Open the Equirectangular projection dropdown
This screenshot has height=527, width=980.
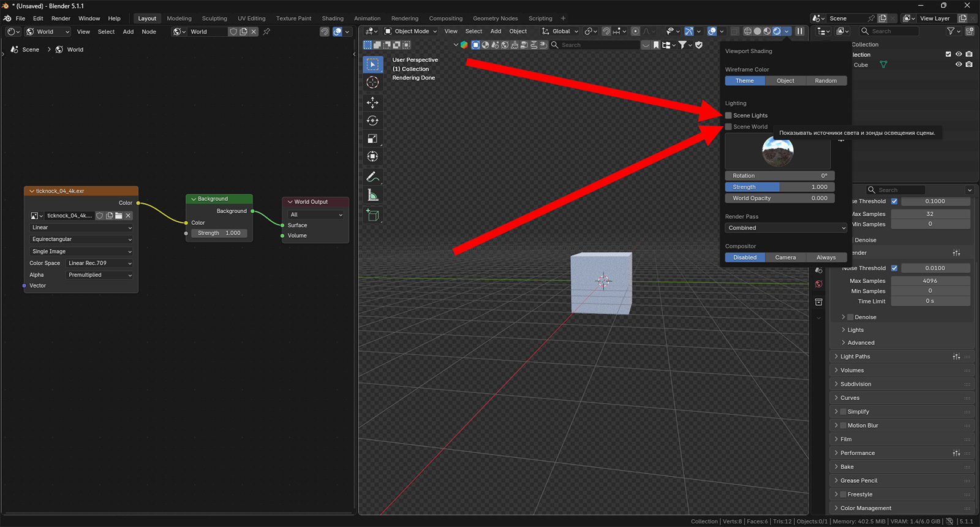(81, 240)
